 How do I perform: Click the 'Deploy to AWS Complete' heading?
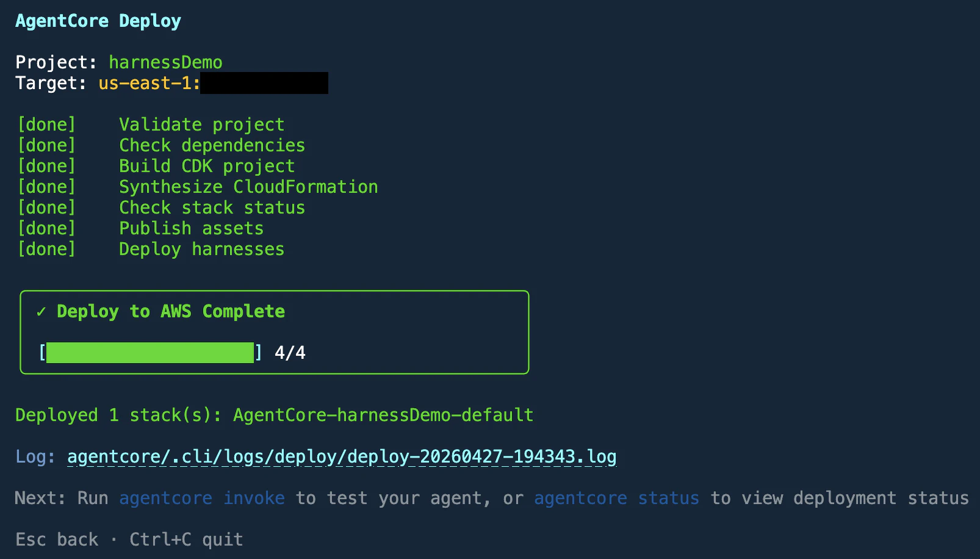(171, 311)
